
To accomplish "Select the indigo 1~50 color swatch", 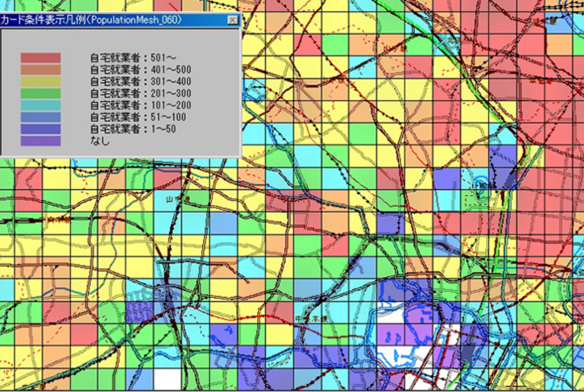I will [40, 129].
